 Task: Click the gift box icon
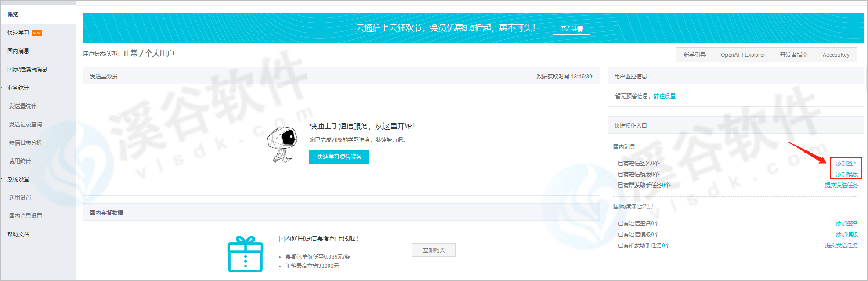click(245, 254)
